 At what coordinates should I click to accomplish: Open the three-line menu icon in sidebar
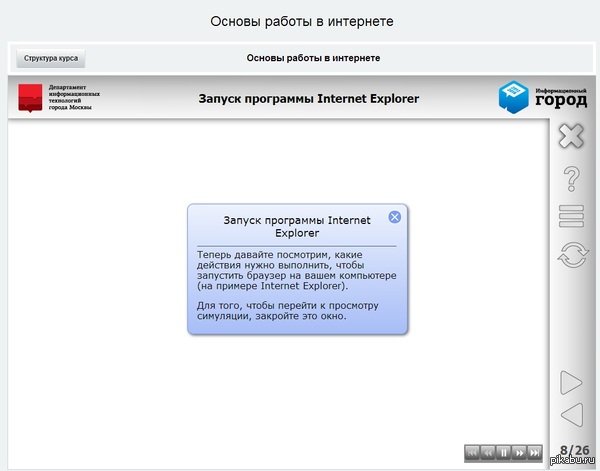[x=571, y=216]
